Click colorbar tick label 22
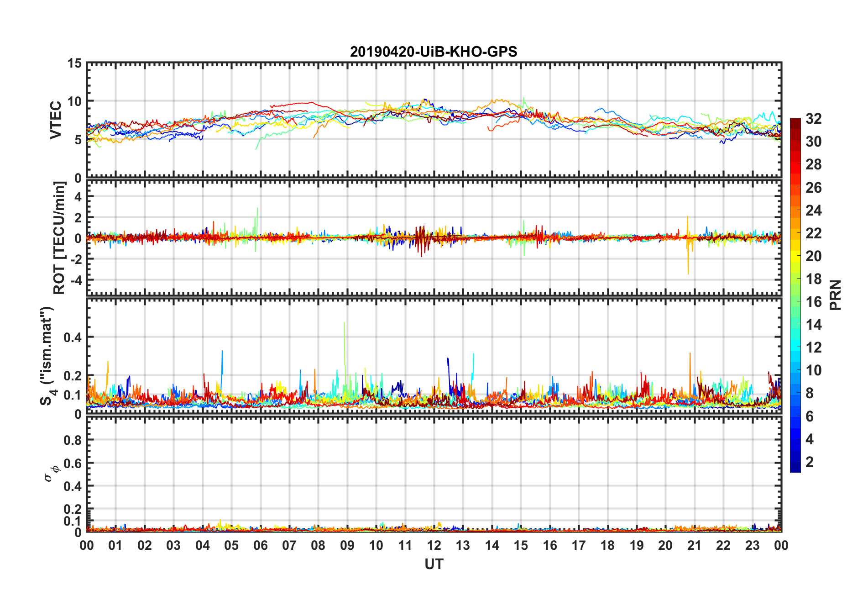 click(x=813, y=233)
